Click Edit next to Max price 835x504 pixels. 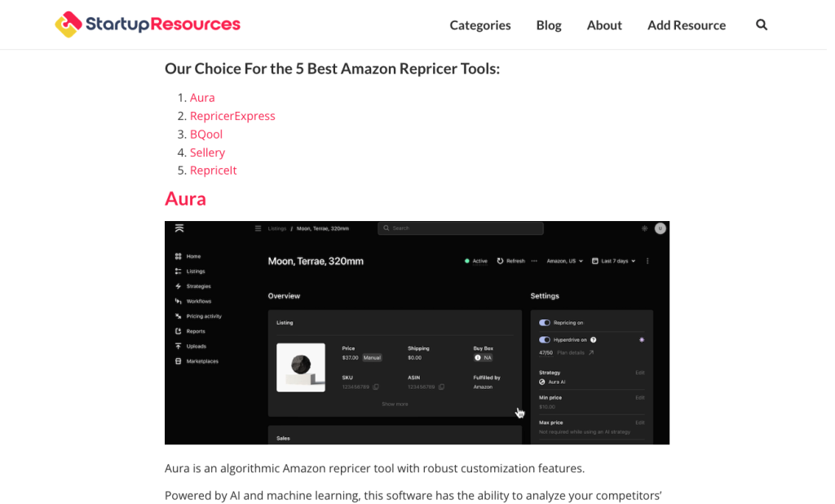[x=640, y=422]
